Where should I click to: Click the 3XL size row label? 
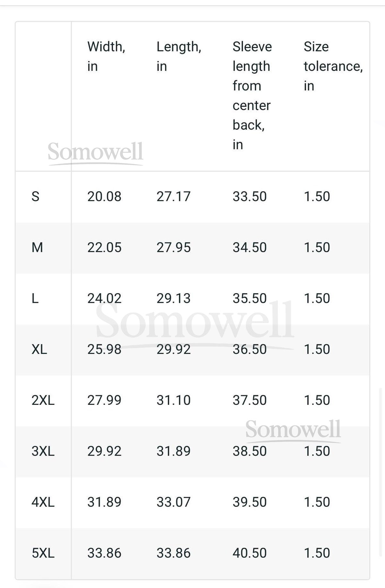tap(43, 451)
